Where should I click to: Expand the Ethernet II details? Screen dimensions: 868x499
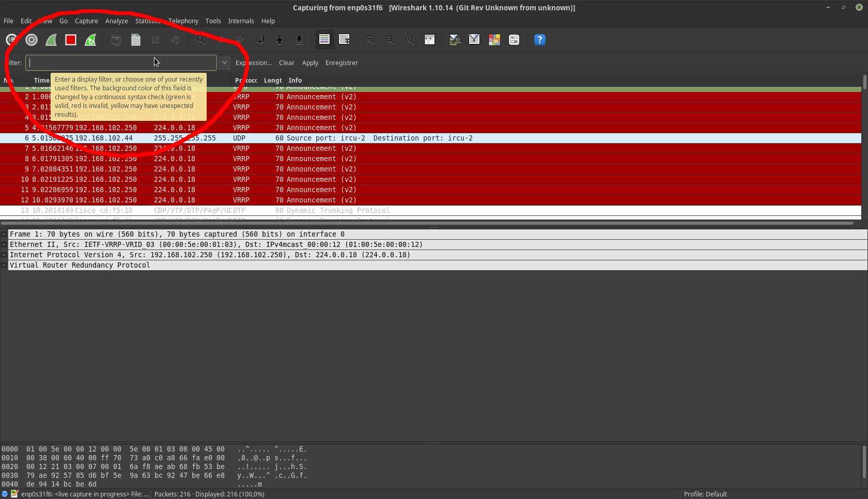(x=4, y=245)
